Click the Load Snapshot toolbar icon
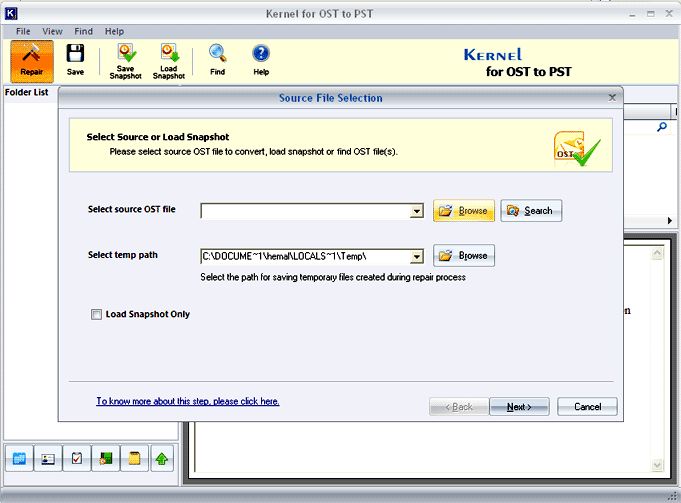Screen dimensions: 681x503 click(169, 53)
